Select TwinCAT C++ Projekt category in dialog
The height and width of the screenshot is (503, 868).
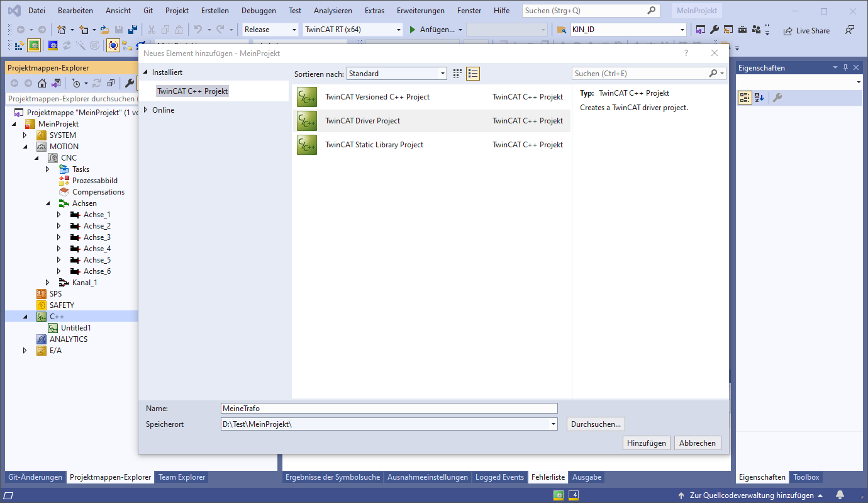pos(192,91)
